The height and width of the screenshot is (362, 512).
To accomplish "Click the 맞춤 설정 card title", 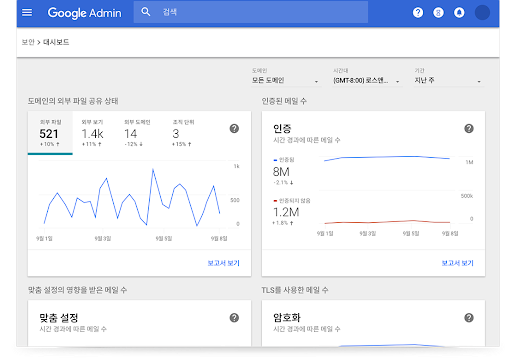I will 59,318.
